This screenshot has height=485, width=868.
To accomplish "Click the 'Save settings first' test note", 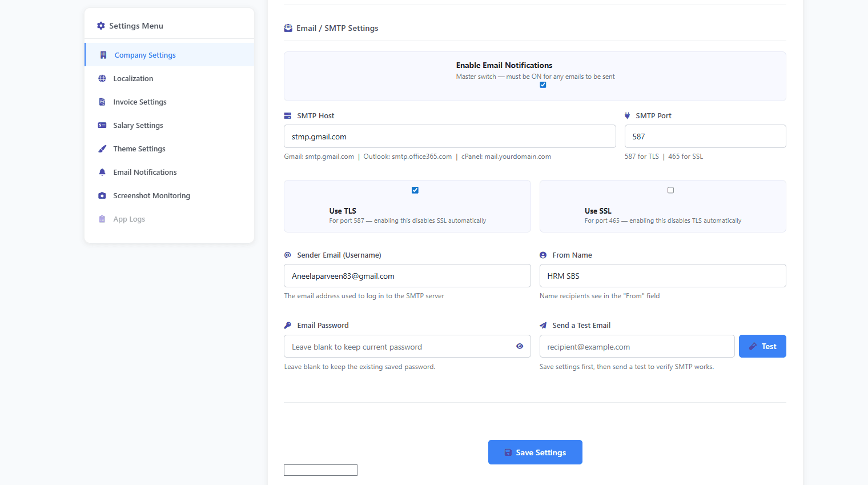I will [626, 367].
